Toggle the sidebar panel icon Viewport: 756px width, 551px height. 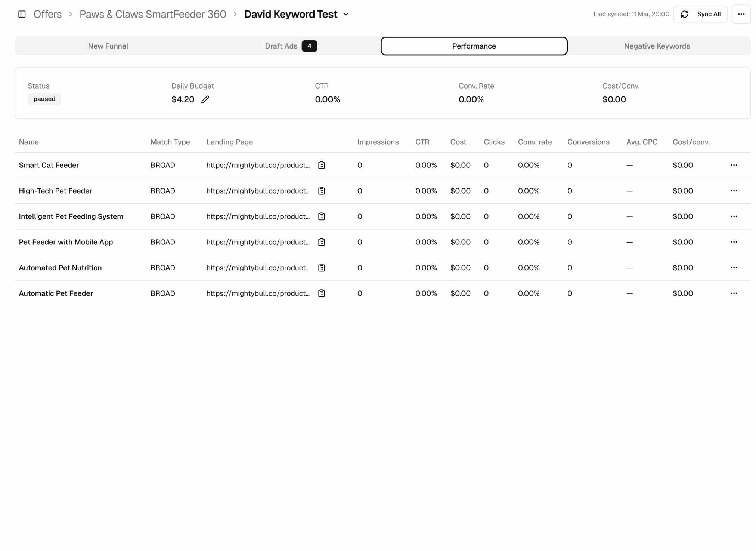(22, 14)
